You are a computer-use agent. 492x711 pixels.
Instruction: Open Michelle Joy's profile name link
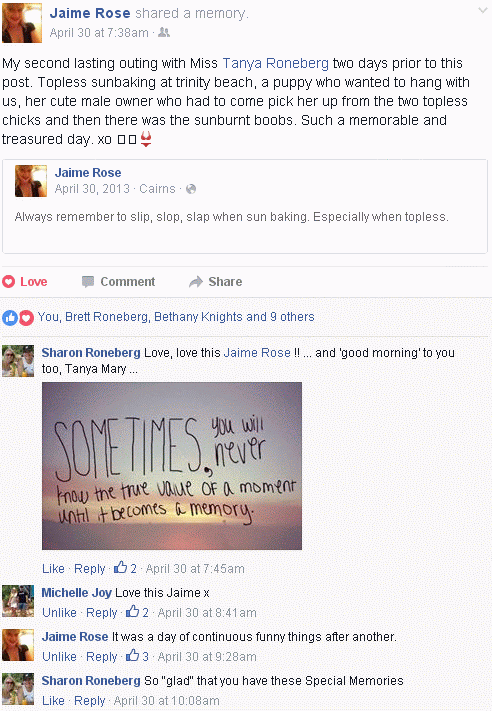[x=77, y=593]
